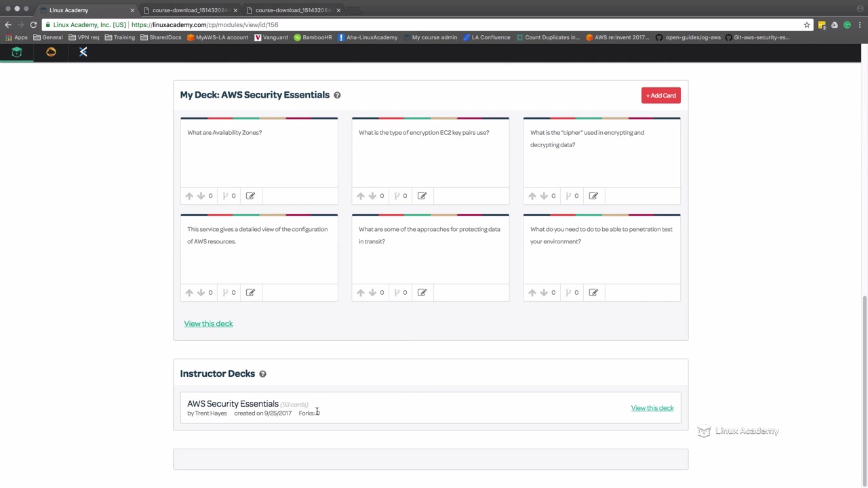Downvote the cipher question card
Screen dimensions: 868x488
click(x=544, y=196)
